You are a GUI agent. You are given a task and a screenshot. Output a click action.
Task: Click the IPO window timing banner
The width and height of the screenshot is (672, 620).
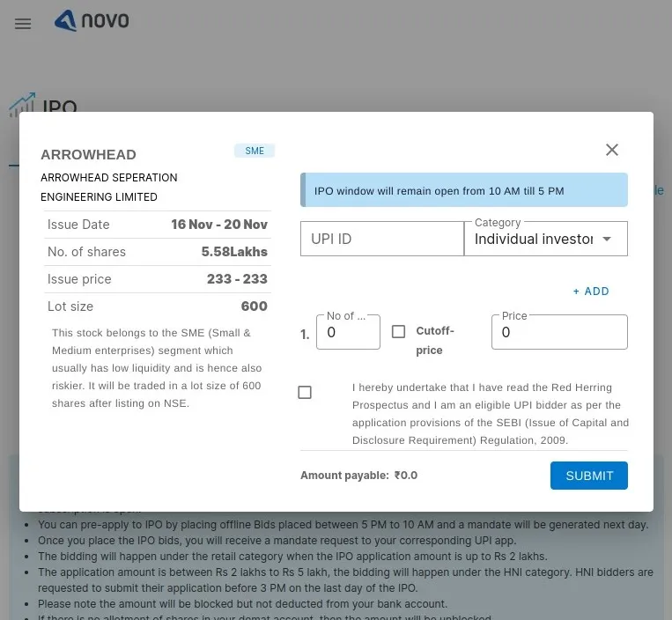point(464,190)
